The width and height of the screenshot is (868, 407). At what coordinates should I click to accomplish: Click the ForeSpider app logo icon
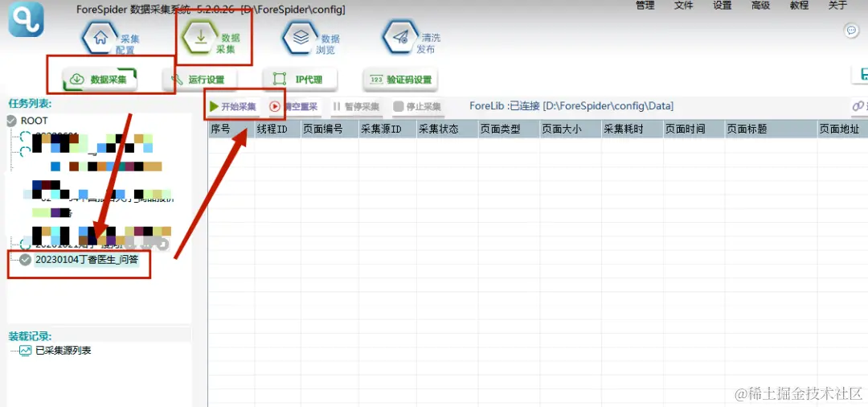point(26,19)
